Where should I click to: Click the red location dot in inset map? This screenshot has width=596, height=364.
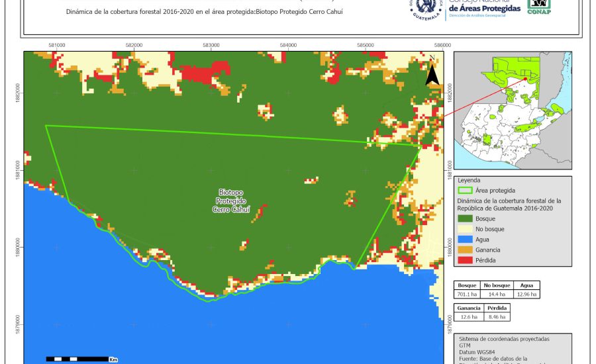point(526,79)
